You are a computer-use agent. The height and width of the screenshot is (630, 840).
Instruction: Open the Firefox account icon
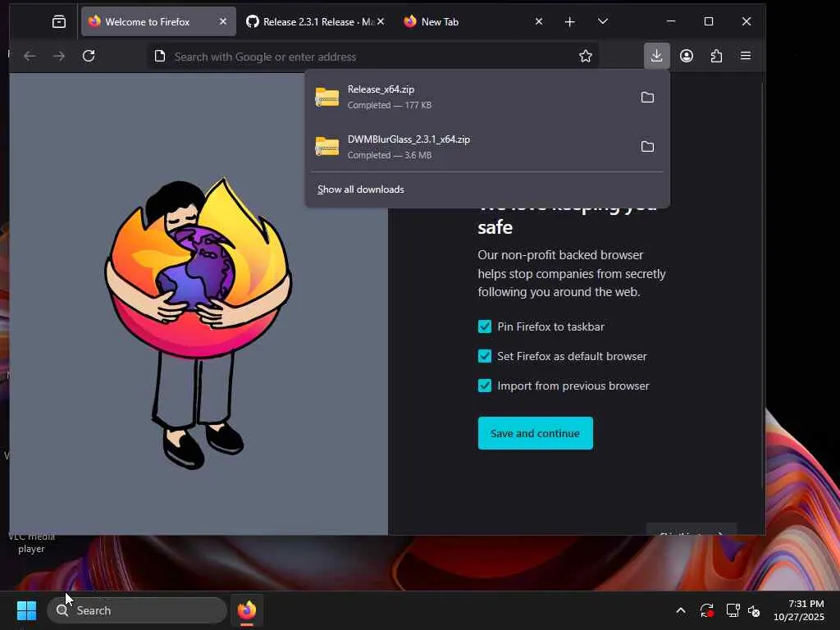(x=687, y=56)
